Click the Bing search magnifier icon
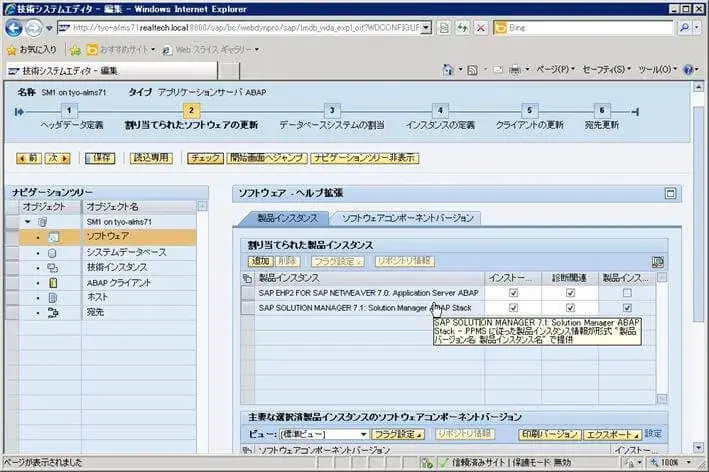Image resolution: width=709 pixels, height=472 pixels. 684,28
